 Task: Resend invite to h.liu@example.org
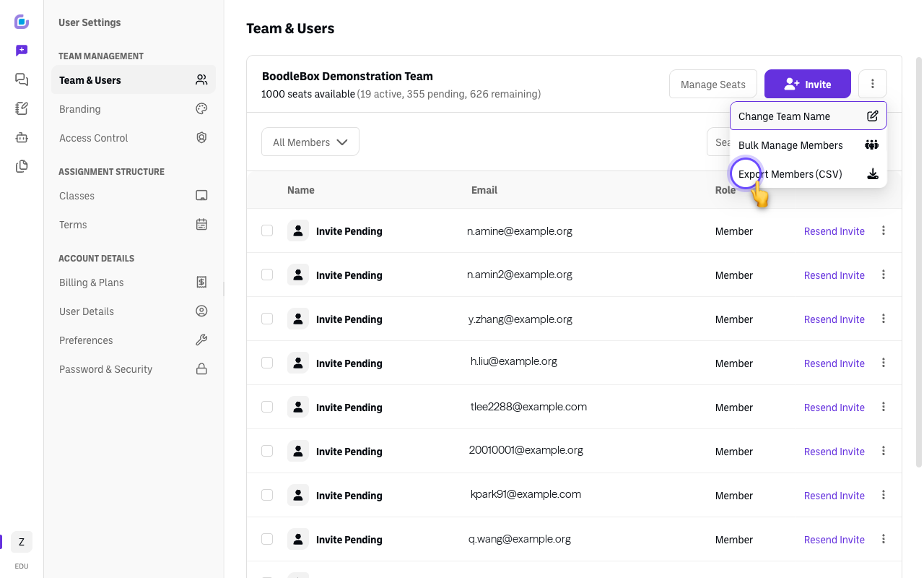(834, 363)
